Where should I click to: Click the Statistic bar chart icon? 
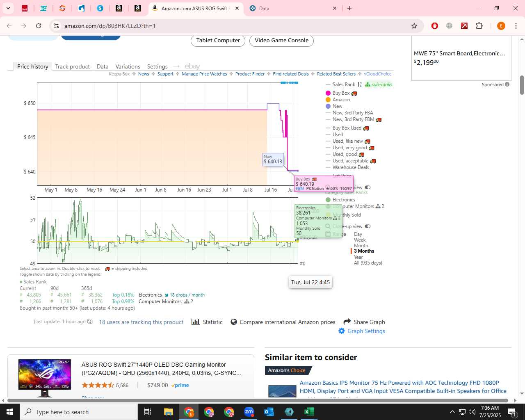tap(196, 322)
